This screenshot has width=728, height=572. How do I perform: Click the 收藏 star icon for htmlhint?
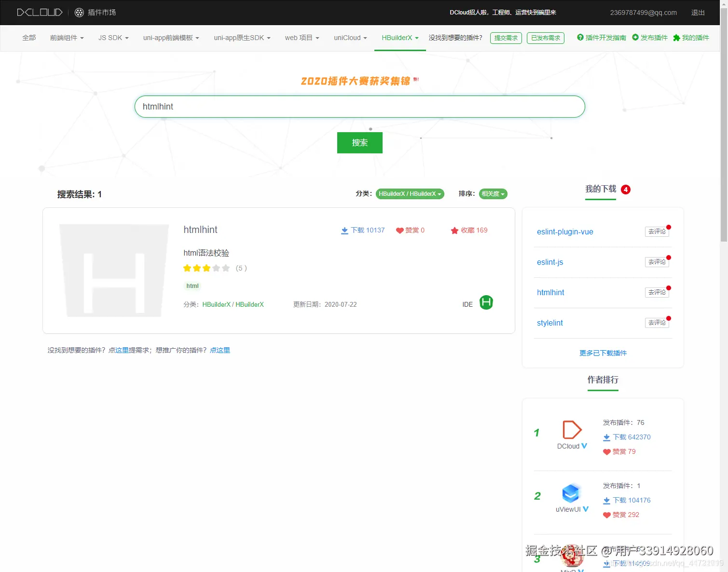(x=455, y=230)
